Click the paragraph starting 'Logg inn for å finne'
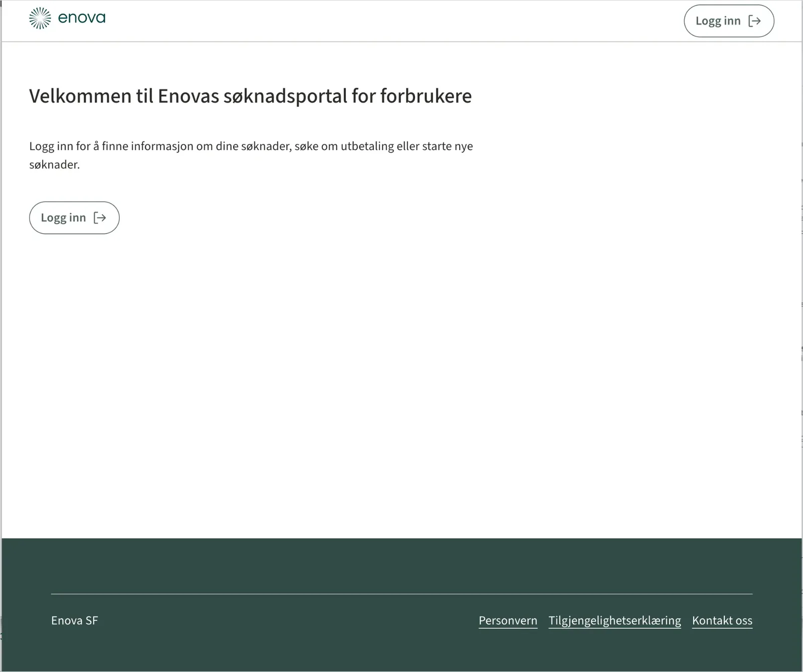This screenshot has width=803, height=672. tap(251, 155)
